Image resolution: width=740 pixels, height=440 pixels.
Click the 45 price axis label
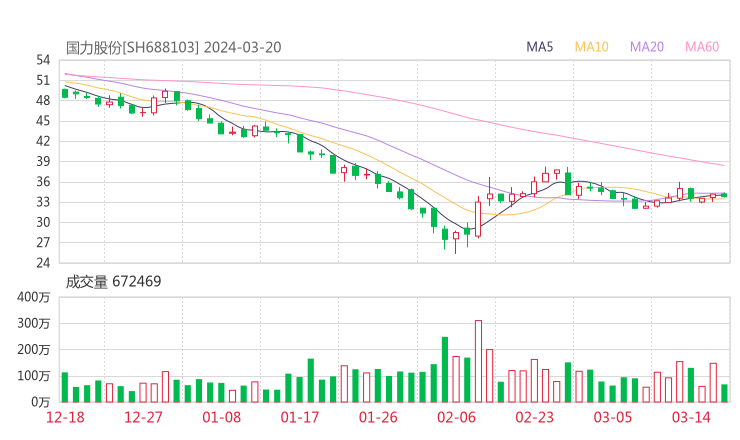tap(43, 121)
